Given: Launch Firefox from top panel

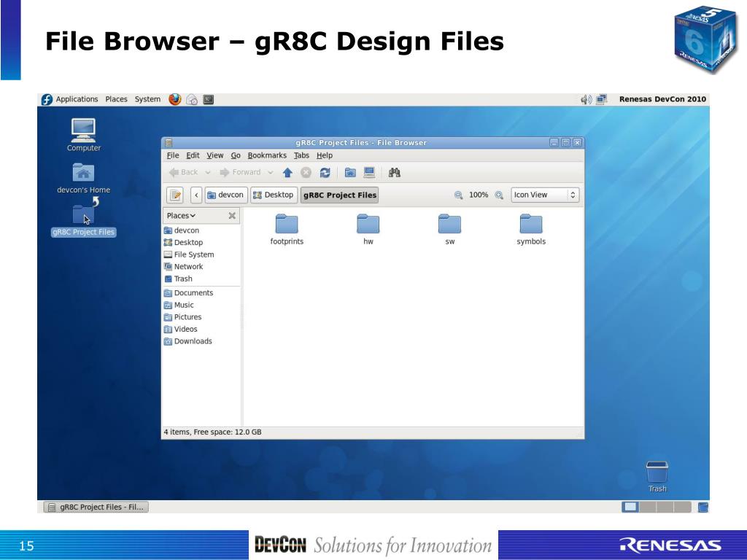Looking at the screenshot, I should pyautogui.click(x=175, y=99).
